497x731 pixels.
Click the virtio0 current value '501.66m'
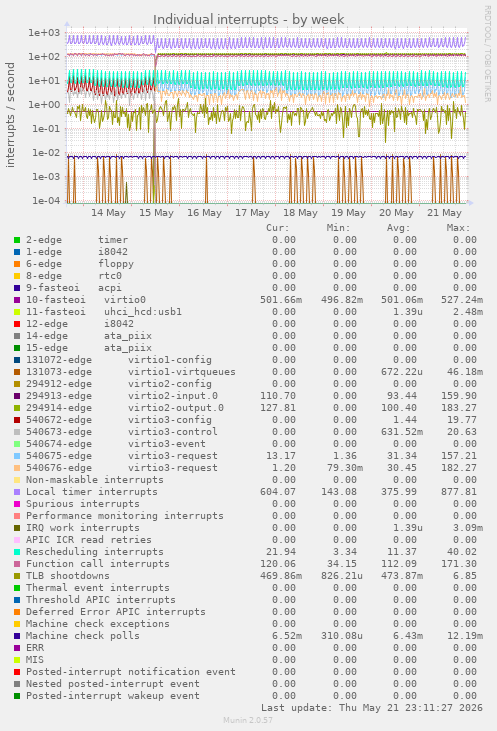coord(281,300)
